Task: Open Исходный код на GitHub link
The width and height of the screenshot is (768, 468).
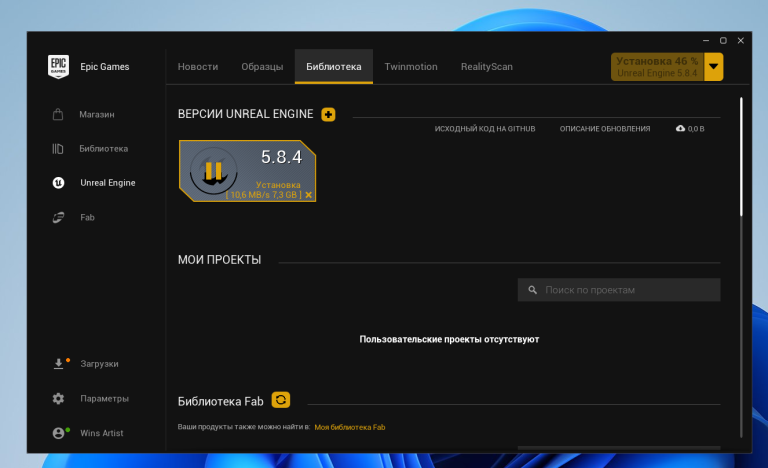Action: click(485, 129)
